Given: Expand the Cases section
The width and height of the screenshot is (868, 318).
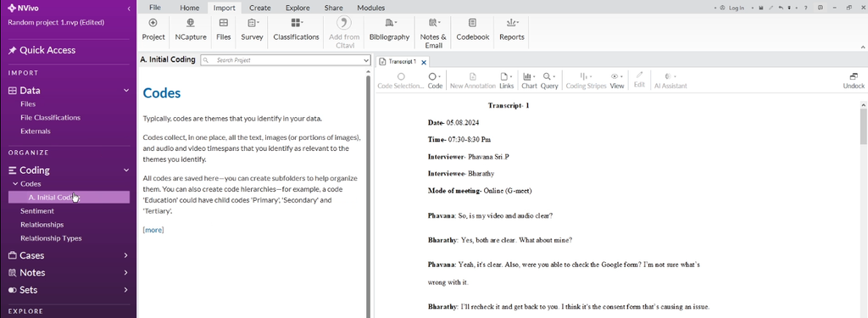Looking at the screenshot, I should (x=126, y=255).
